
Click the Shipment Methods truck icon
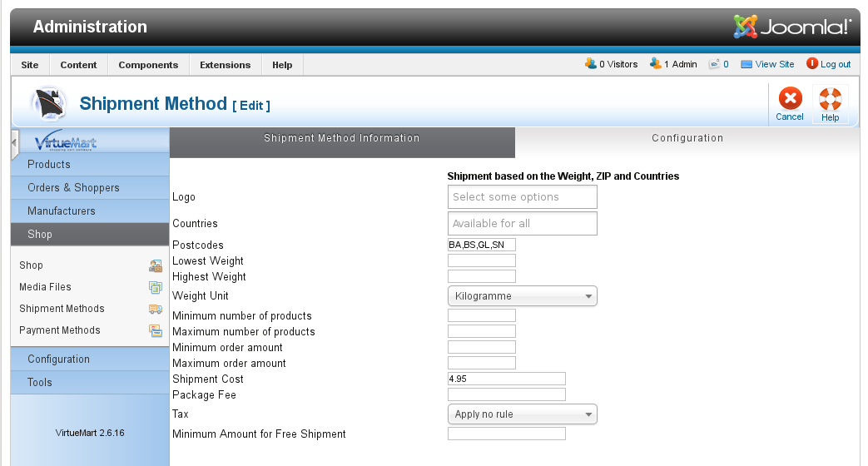point(156,309)
